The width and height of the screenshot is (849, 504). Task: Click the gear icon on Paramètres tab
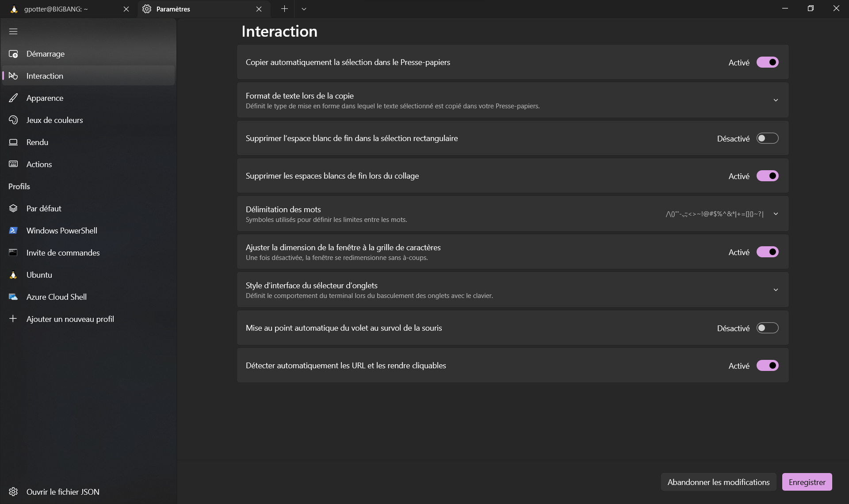(147, 9)
